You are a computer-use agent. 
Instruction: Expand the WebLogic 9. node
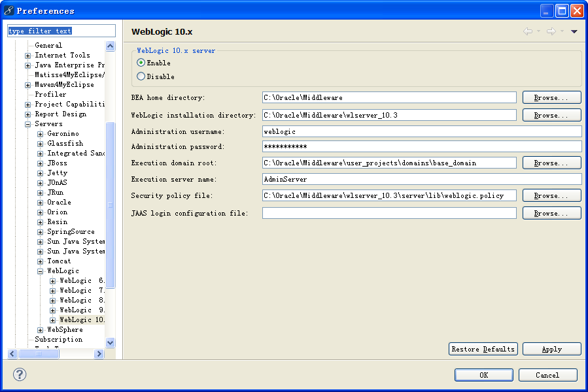(x=52, y=310)
